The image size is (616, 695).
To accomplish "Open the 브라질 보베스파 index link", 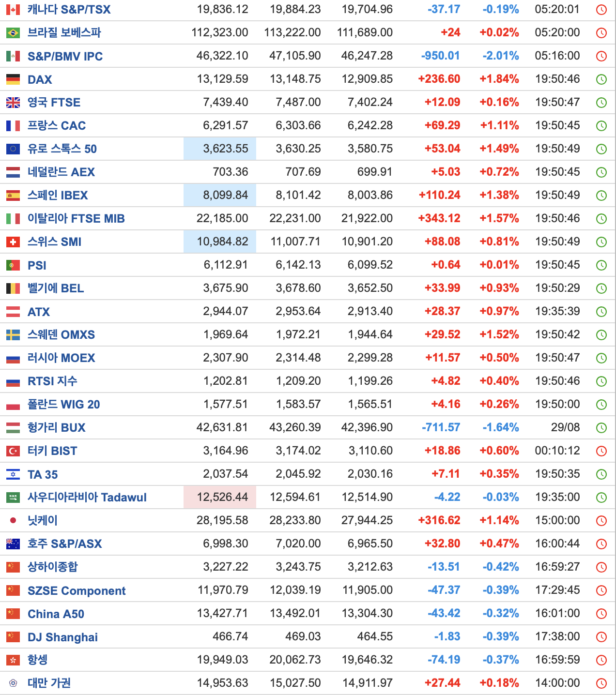I will pyautogui.click(x=64, y=32).
